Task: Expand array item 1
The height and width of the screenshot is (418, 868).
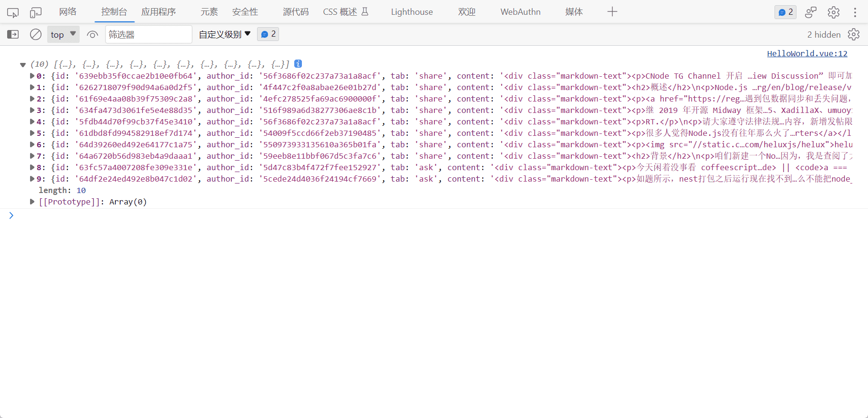Action: coord(32,87)
